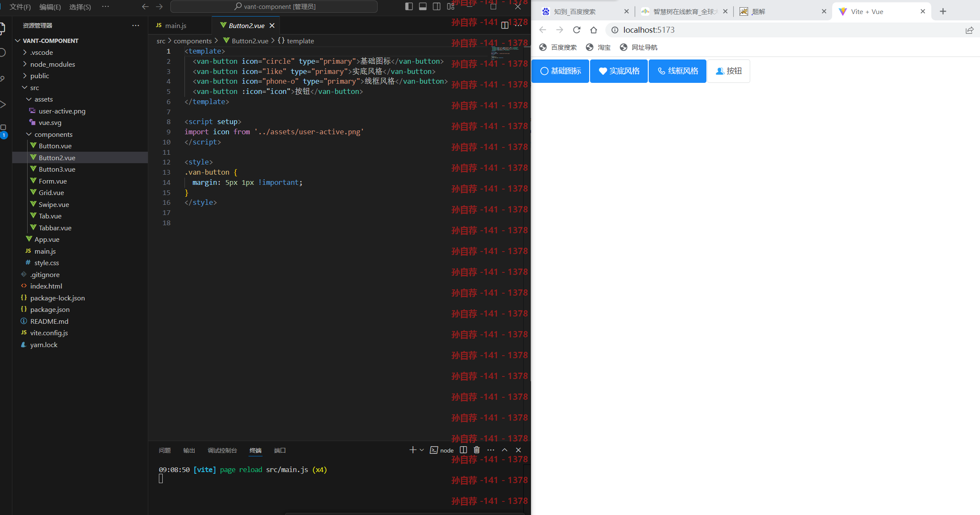Go to browser home page icon
The width and height of the screenshot is (980, 515).
tap(593, 30)
